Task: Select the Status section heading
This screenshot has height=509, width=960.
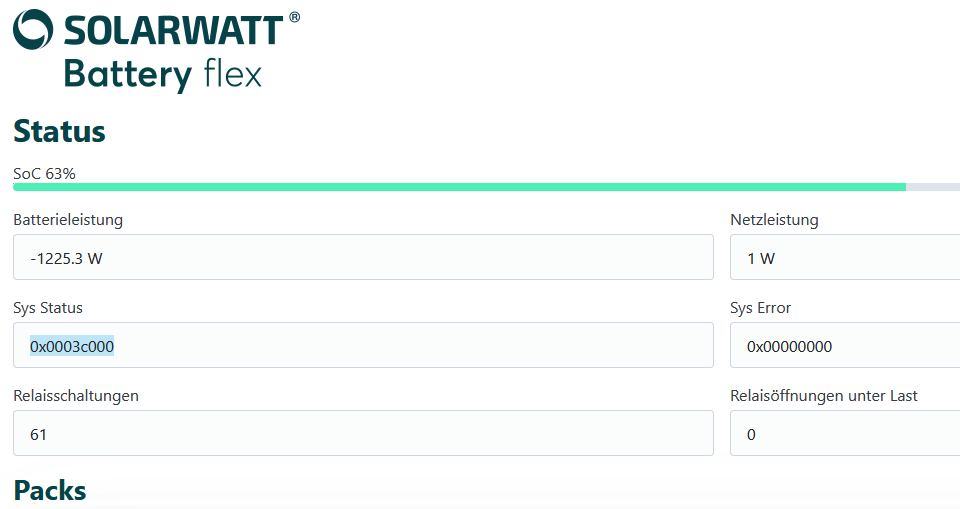Action: 59,131
